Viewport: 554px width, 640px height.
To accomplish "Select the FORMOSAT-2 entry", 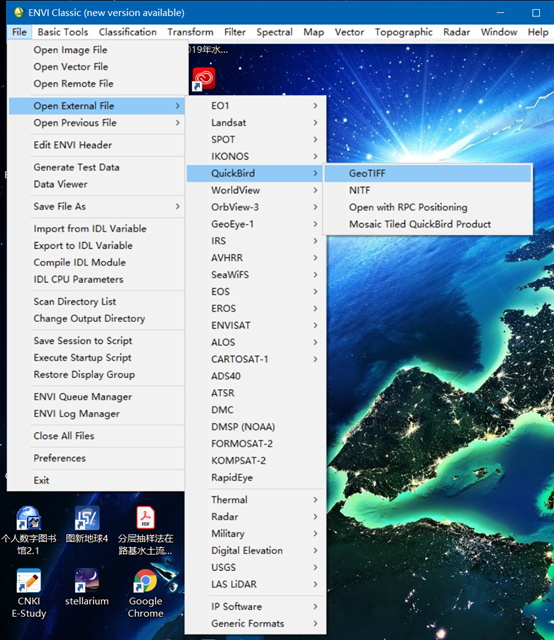I will pos(256,444).
